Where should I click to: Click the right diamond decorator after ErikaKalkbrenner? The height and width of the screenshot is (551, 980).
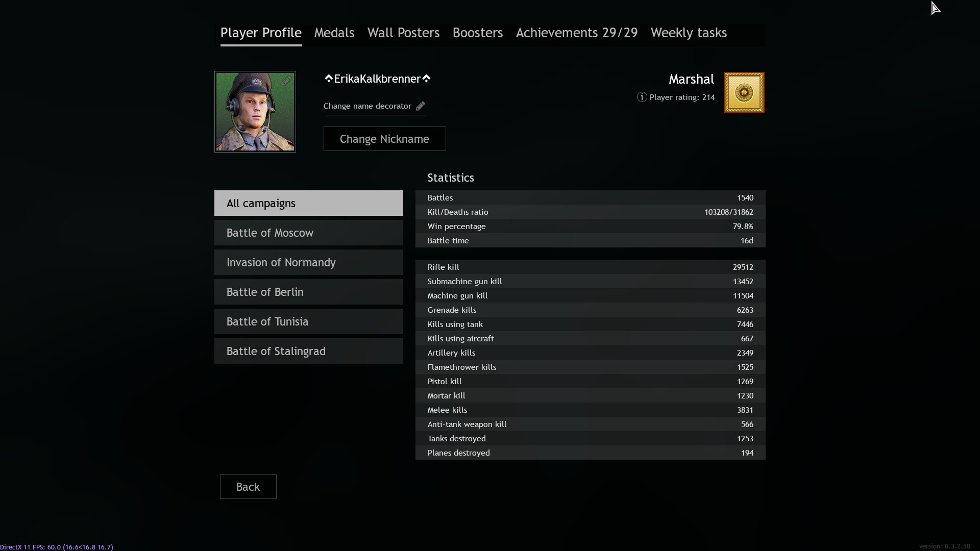(427, 79)
